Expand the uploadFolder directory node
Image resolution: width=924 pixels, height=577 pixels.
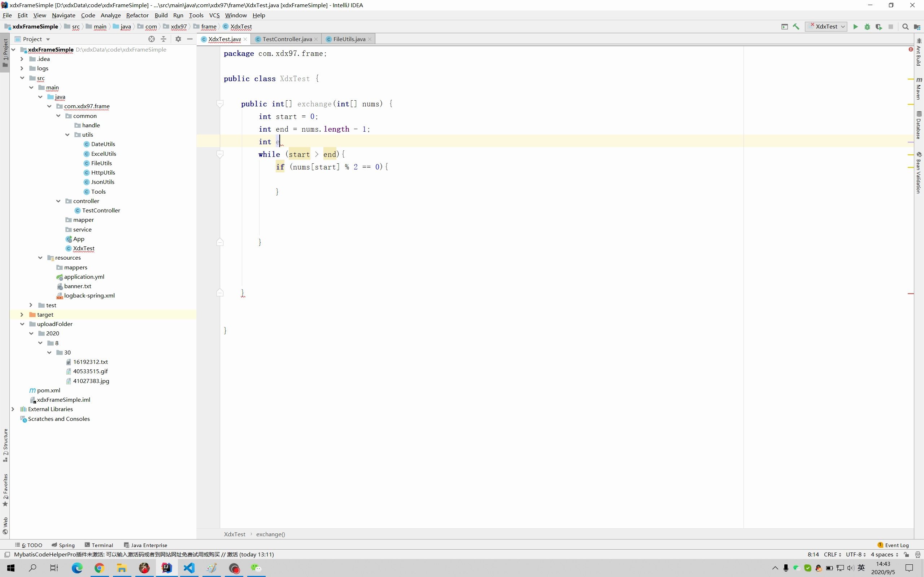coord(22,324)
